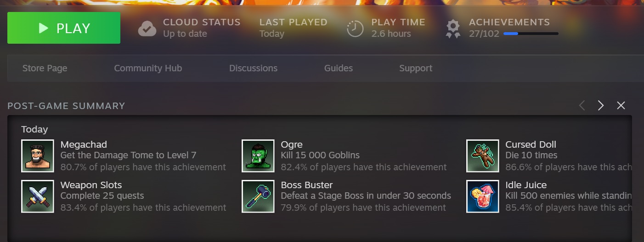
Task: Go to previous post-game summary page
Action: 582,106
